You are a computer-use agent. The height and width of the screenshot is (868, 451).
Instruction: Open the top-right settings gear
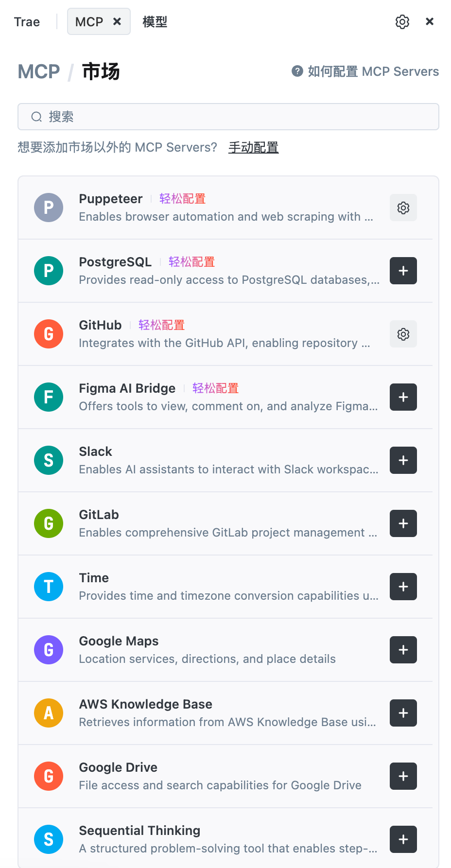pyautogui.click(x=402, y=21)
